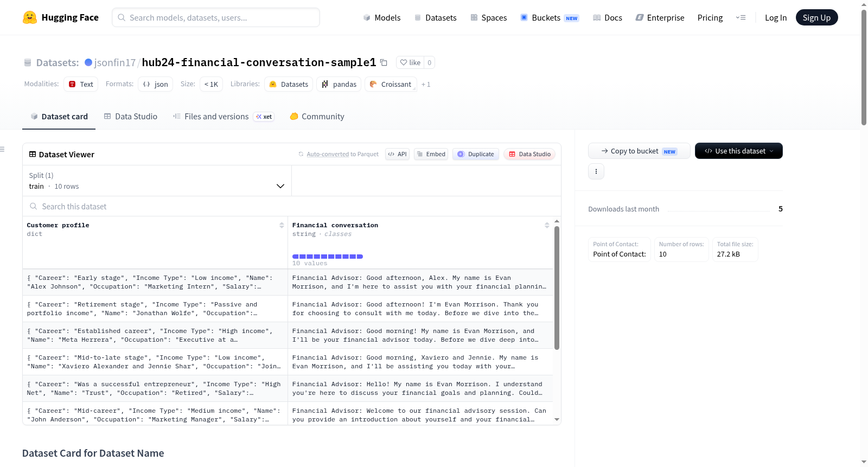
Task: Click the API button in Dataset Viewer
Action: pos(397,154)
